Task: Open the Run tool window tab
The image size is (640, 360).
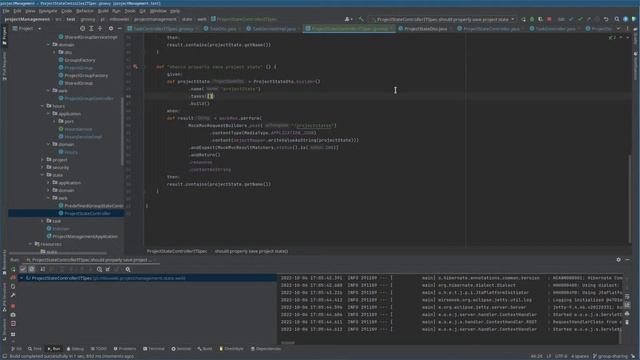Action: [53, 349]
